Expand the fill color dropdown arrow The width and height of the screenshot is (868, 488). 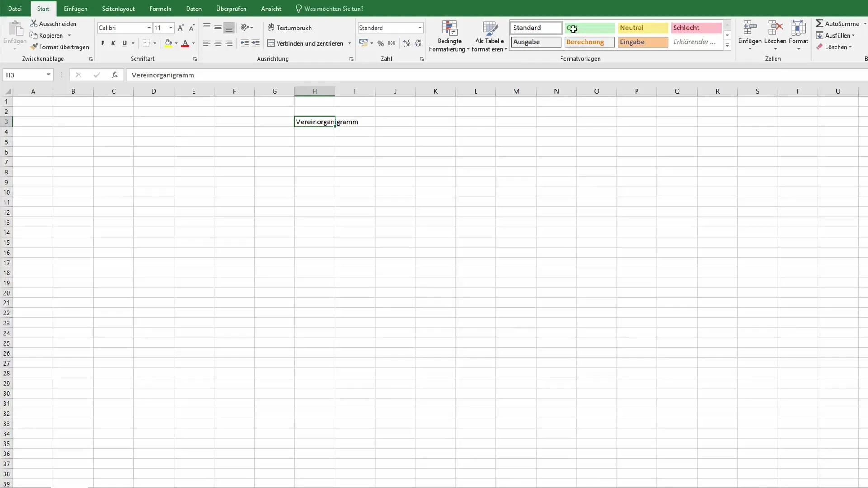tap(176, 43)
